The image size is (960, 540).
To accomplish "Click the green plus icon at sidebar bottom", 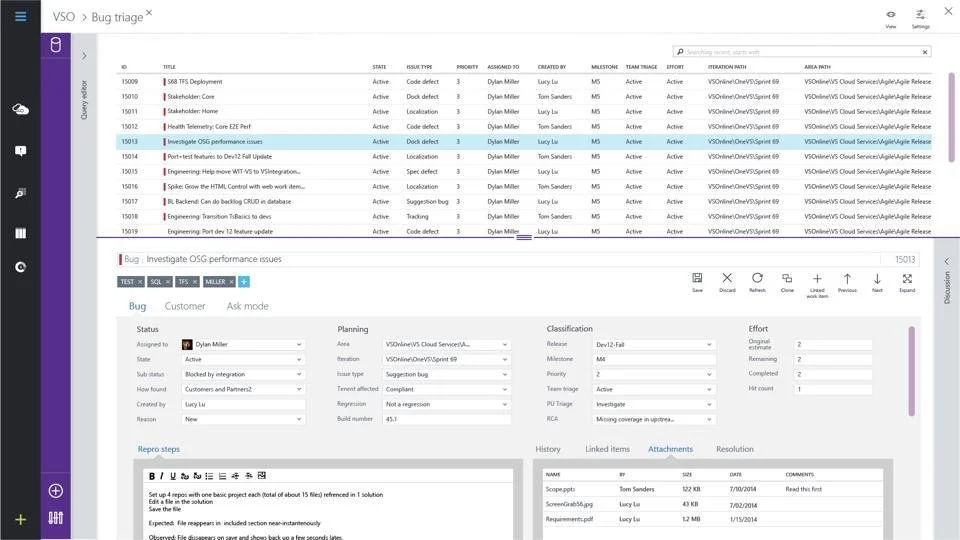I will tap(20, 520).
